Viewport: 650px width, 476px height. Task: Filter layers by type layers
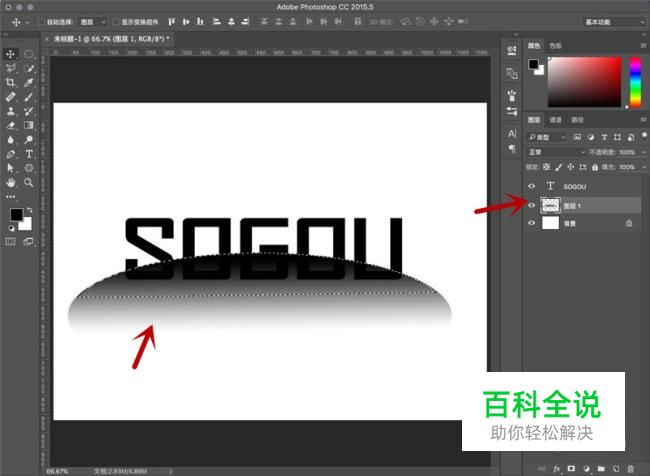coord(604,137)
